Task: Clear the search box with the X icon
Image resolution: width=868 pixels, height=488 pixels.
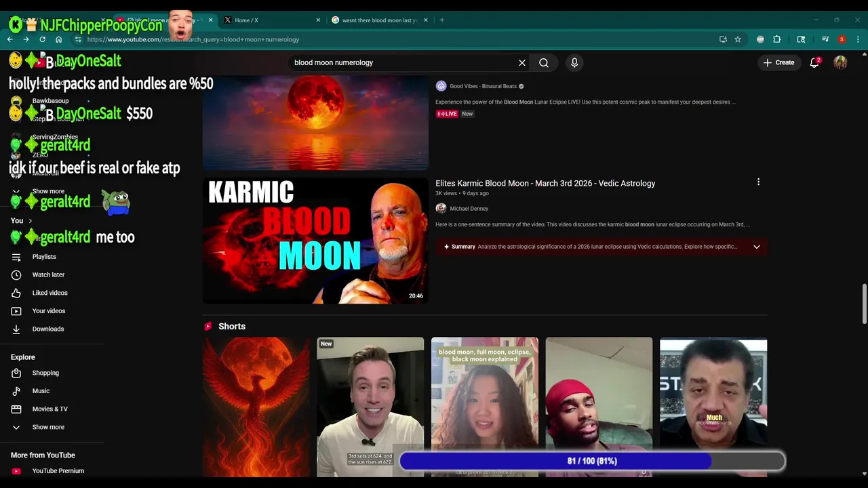Action: [x=522, y=62]
